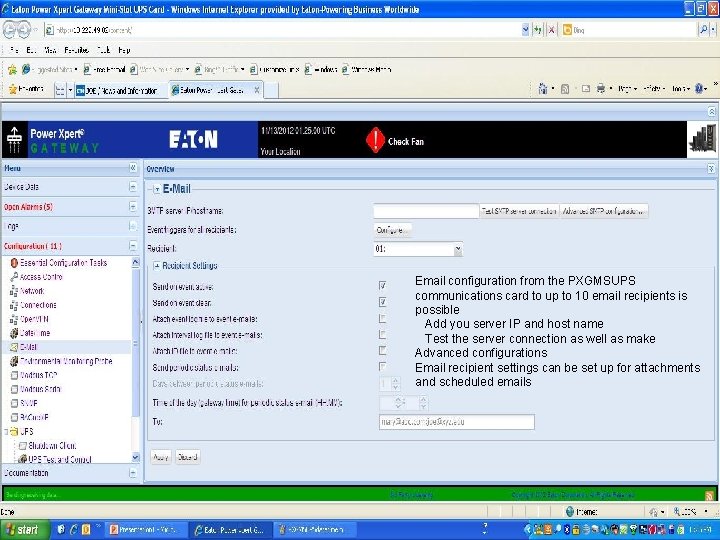Click the RSS feed icon in footer
Image resolution: width=720 pixels, height=540 pixels.
pos(709,495)
